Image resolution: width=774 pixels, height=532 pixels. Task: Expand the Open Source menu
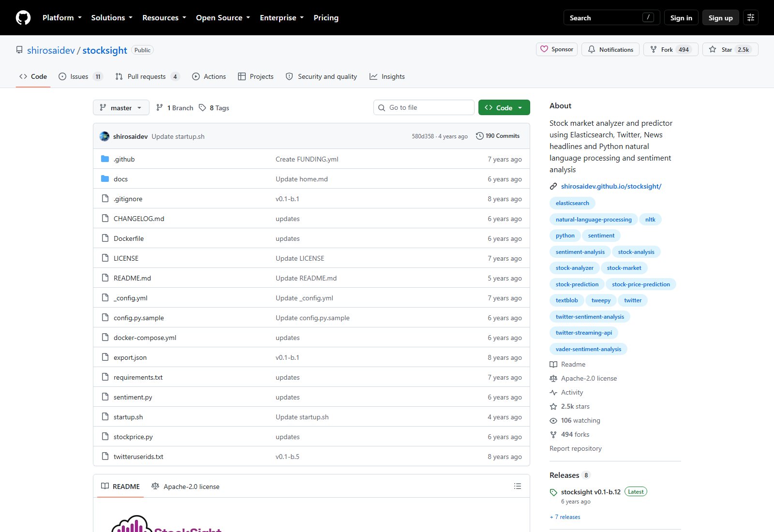223,18
